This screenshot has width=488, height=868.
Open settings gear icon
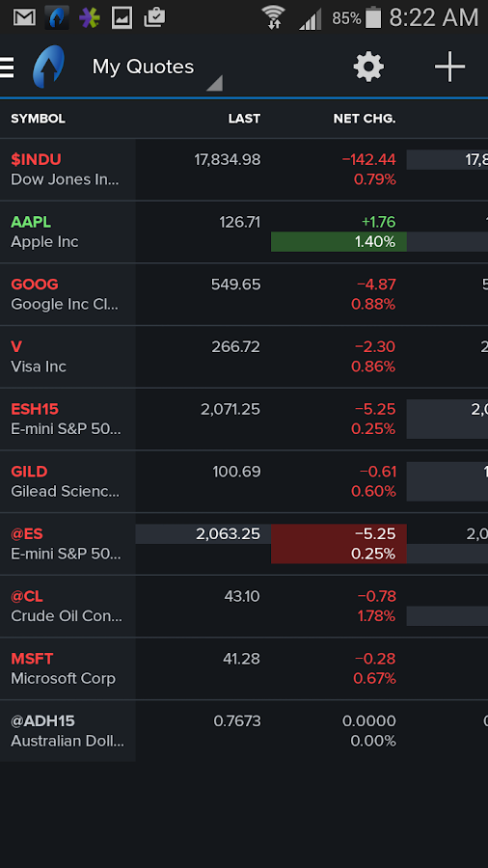(x=368, y=67)
